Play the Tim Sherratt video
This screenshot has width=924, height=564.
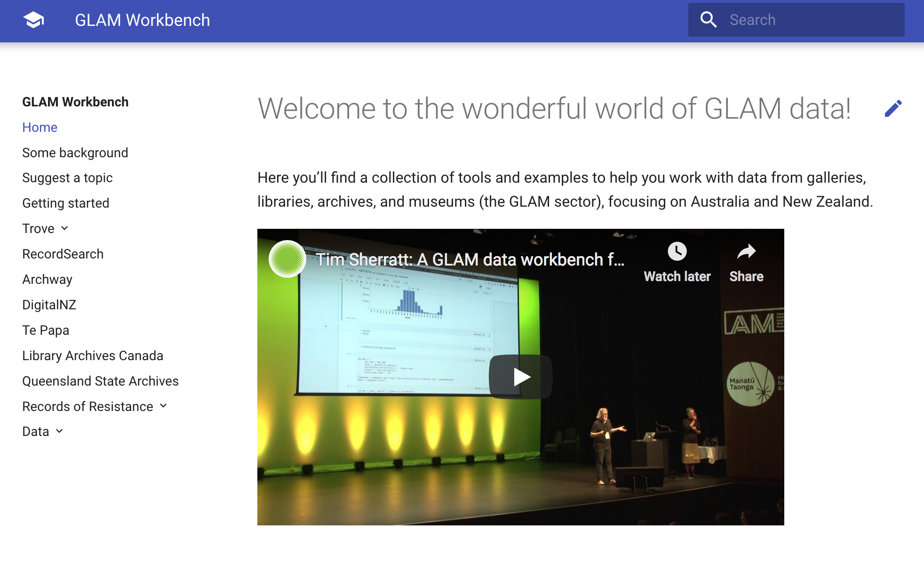pyautogui.click(x=520, y=377)
